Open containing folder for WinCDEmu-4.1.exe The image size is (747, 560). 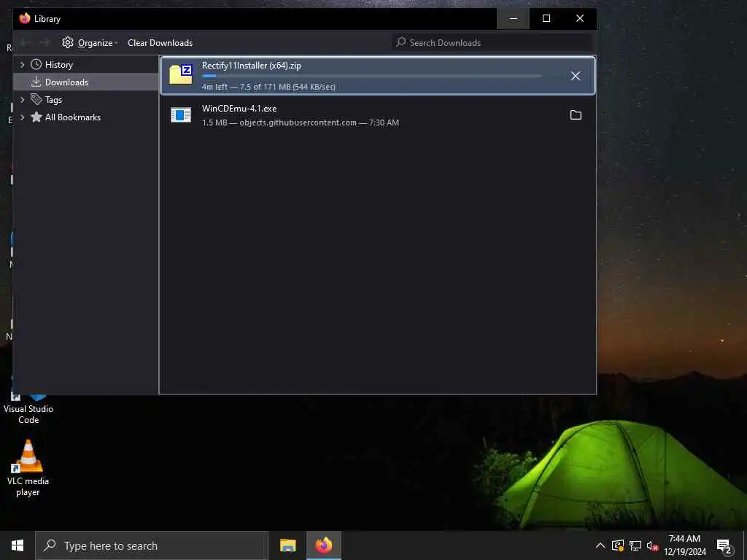point(576,114)
